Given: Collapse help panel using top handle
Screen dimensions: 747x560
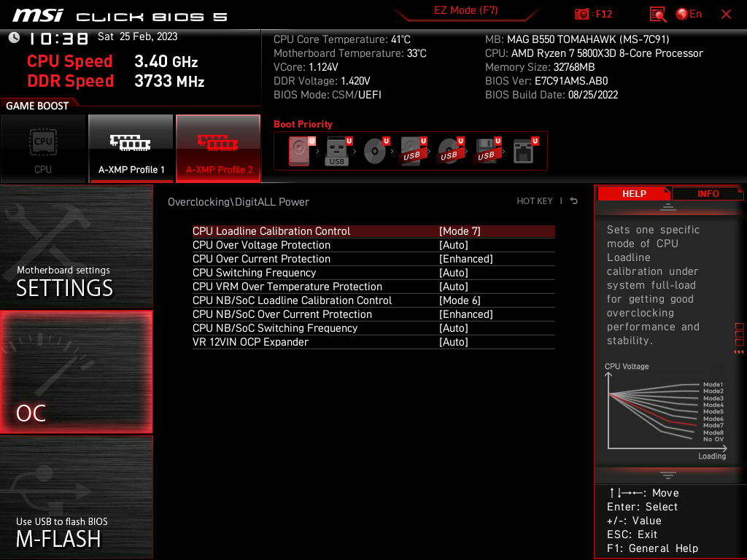Looking at the screenshot, I should click(x=668, y=206).
